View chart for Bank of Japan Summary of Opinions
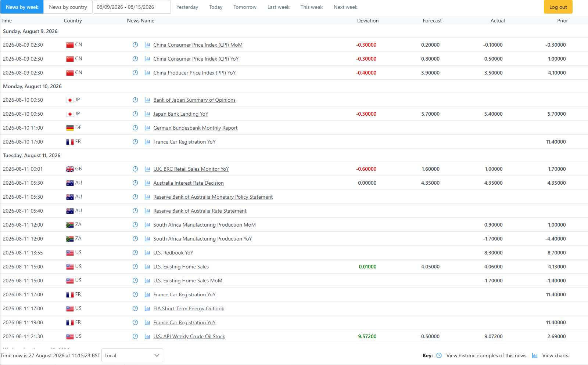The height and width of the screenshot is (365, 588). click(147, 100)
